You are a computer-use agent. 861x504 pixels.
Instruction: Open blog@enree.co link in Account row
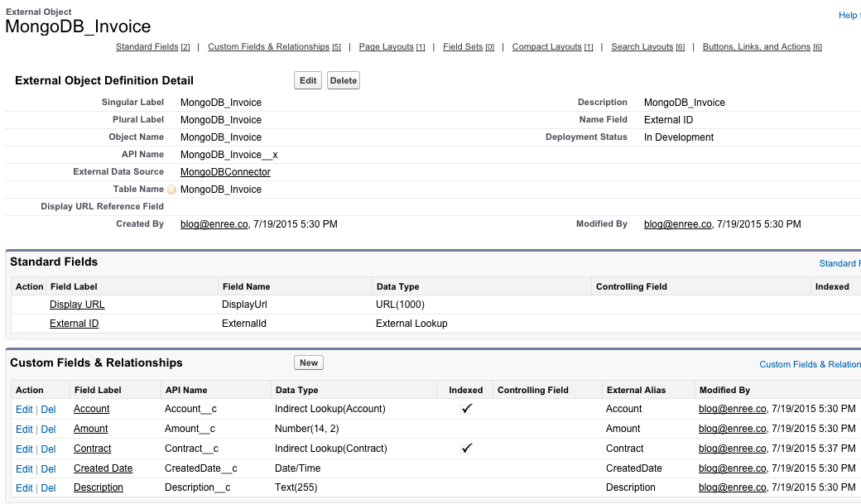pyautogui.click(x=732, y=409)
